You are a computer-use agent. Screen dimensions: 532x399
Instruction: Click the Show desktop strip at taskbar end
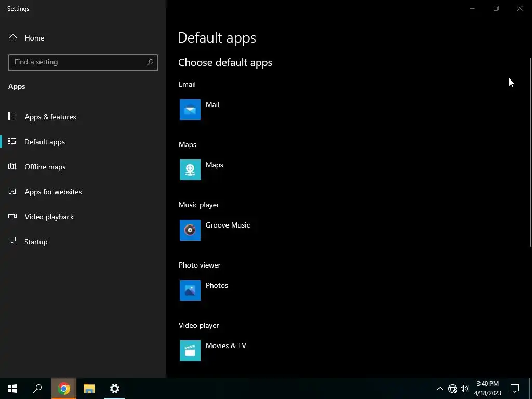pos(530,389)
